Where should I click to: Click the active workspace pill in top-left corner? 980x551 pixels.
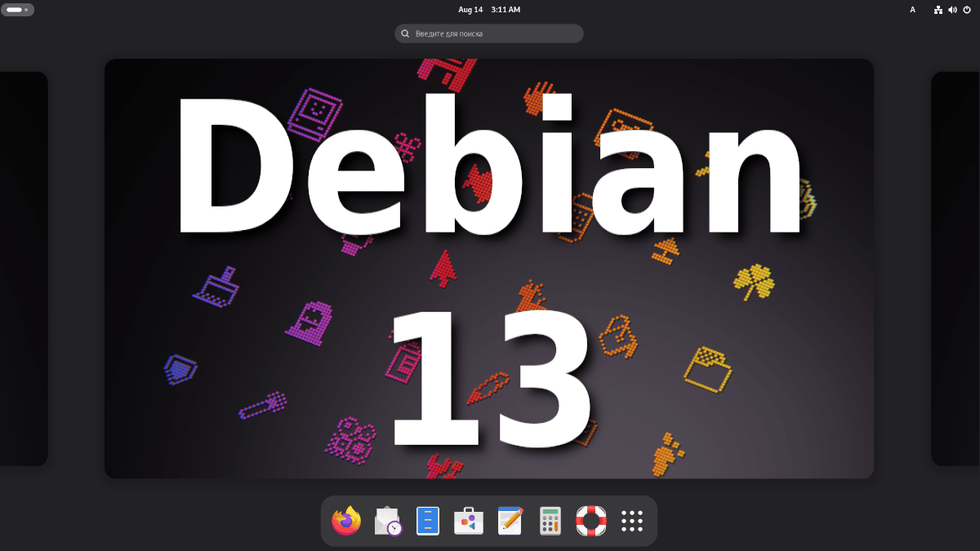[14, 10]
